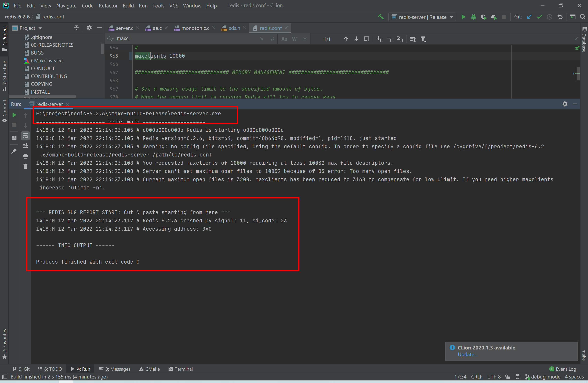
Task: Open the Refactor menu
Action: [108, 5]
